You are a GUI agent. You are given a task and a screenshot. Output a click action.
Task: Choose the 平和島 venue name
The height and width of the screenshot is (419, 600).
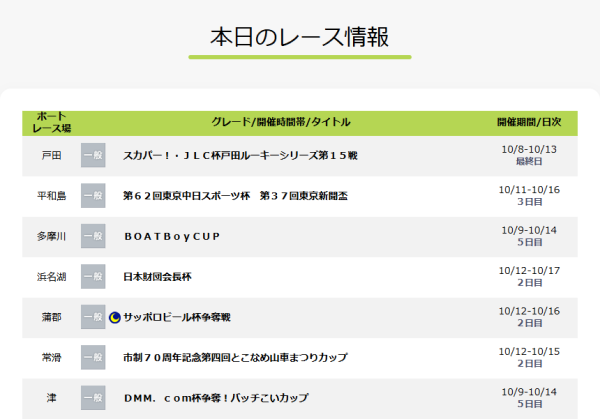(52, 196)
